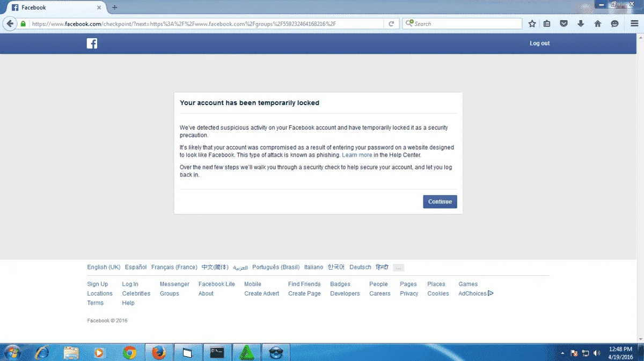This screenshot has width=644, height=361.
Task: Open the People footer link
Action: coord(378,284)
